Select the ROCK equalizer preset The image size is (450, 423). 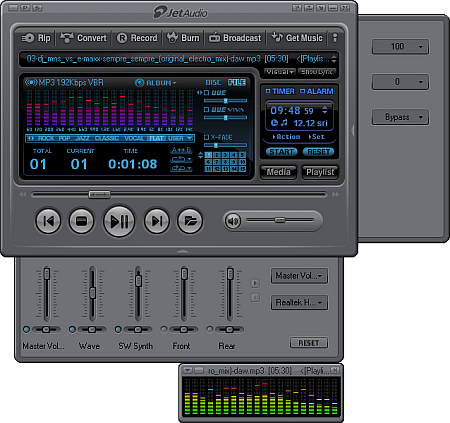coord(46,138)
